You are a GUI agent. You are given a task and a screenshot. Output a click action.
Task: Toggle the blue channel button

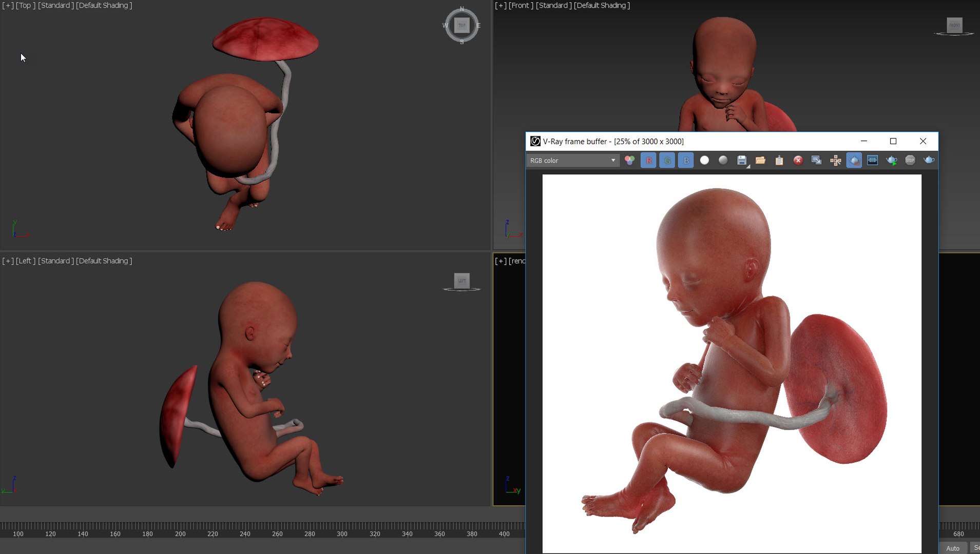tap(686, 161)
